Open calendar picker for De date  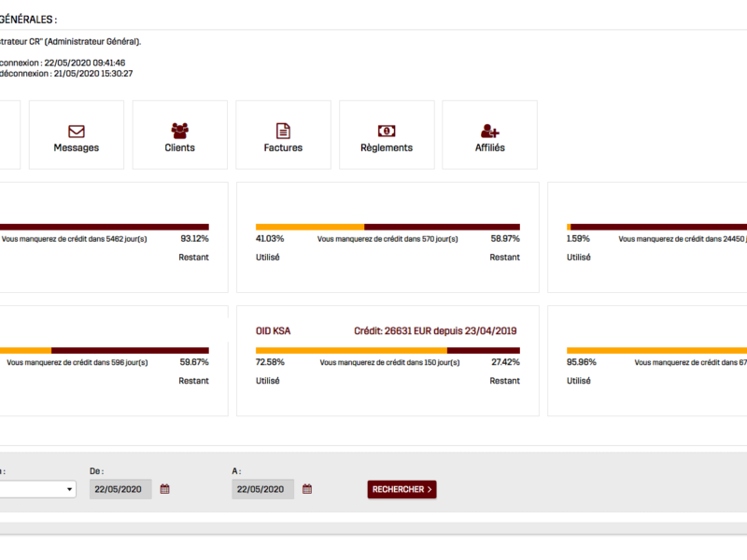pyautogui.click(x=165, y=489)
